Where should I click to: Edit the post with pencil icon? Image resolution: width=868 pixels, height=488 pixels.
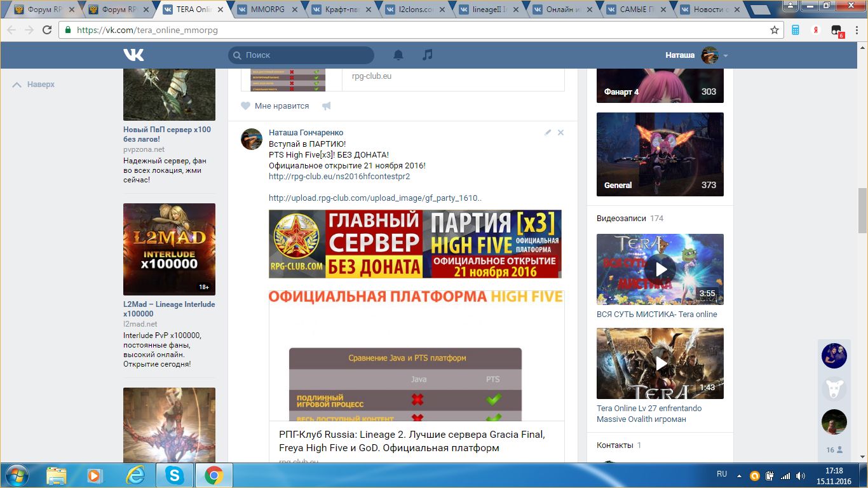548,133
